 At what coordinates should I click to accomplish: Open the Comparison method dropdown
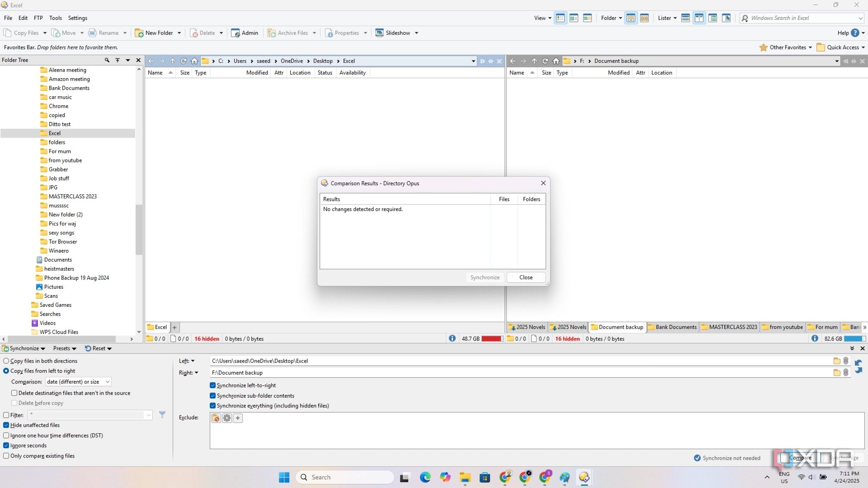pyautogui.click(x=78, y=382)
